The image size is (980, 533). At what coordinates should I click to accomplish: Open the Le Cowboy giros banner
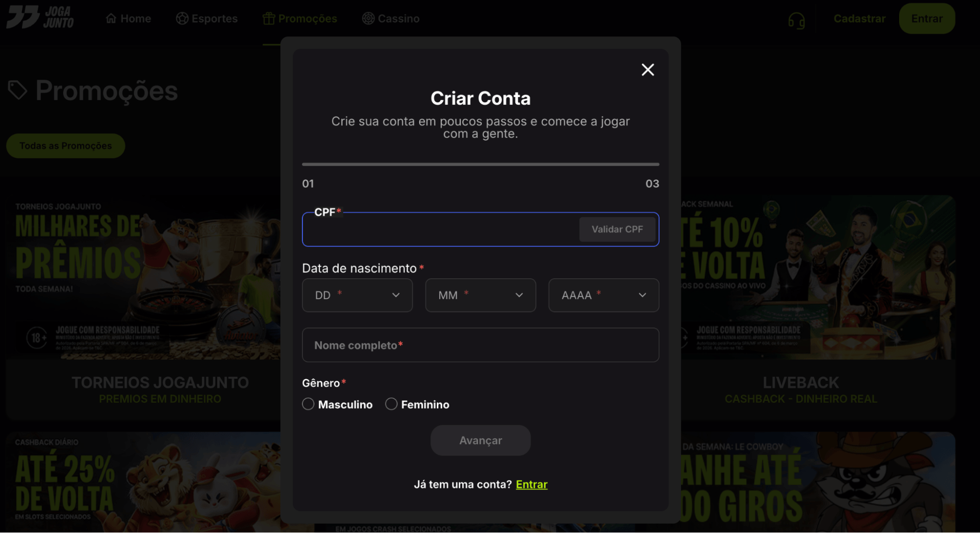point(818,482)
